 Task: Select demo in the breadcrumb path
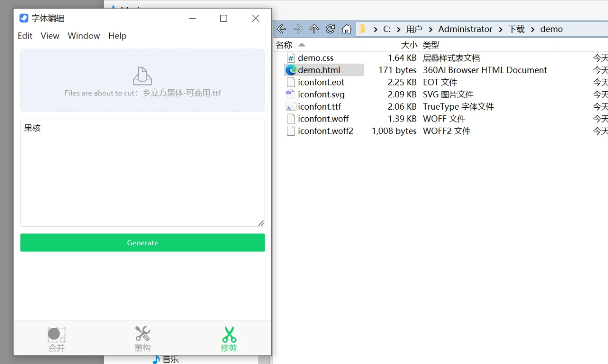point(551,29)
